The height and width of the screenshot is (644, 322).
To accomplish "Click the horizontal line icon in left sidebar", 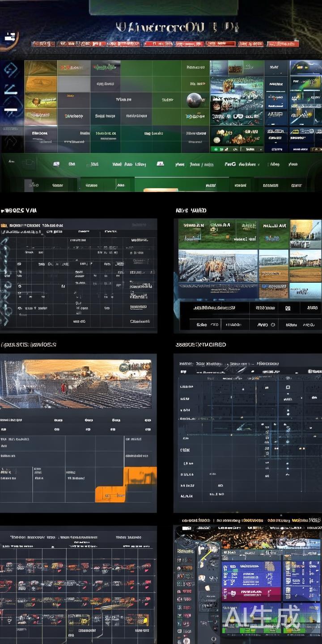I will [11, 109].
